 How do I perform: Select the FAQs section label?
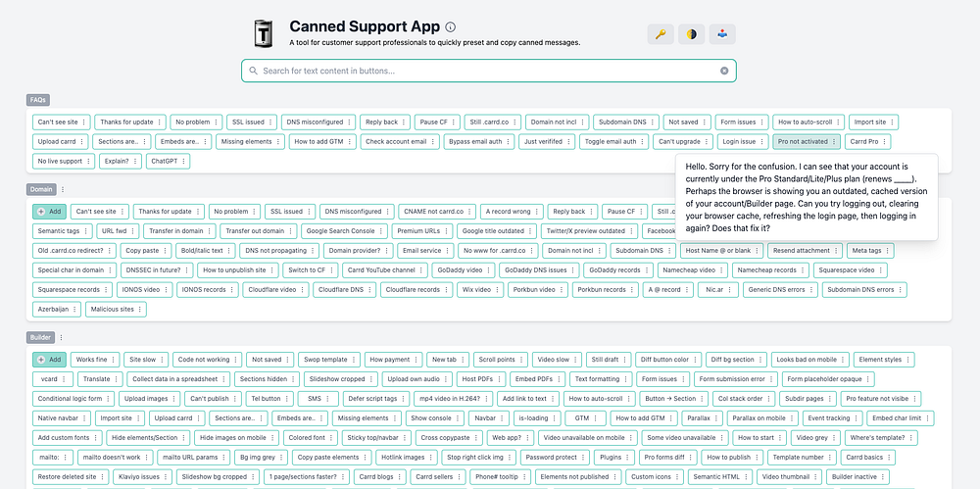tap(37, 99)
